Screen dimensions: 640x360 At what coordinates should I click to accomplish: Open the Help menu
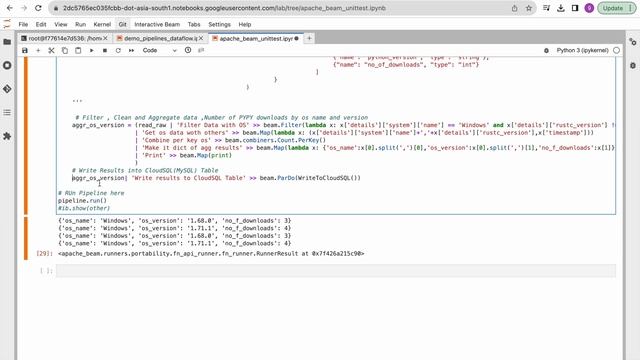(x=244, y=24)
